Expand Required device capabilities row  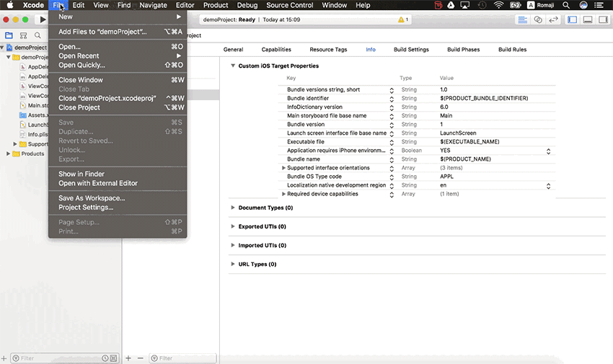click(x=284, y=194)
